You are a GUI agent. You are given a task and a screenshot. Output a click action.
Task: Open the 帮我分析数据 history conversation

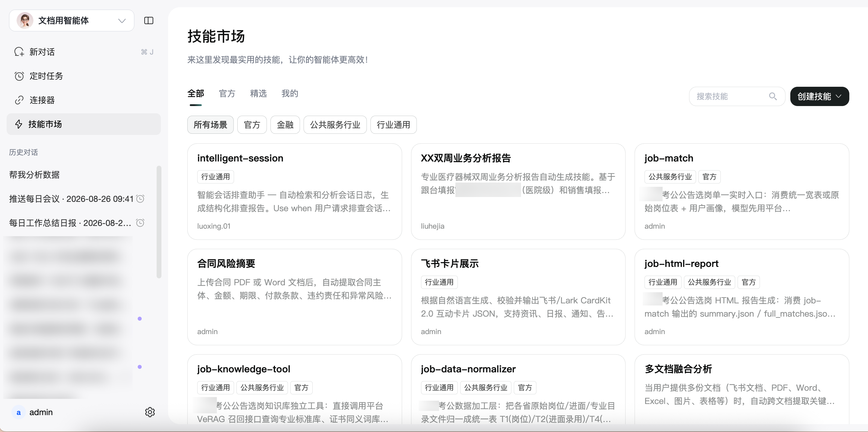[34, 174]
